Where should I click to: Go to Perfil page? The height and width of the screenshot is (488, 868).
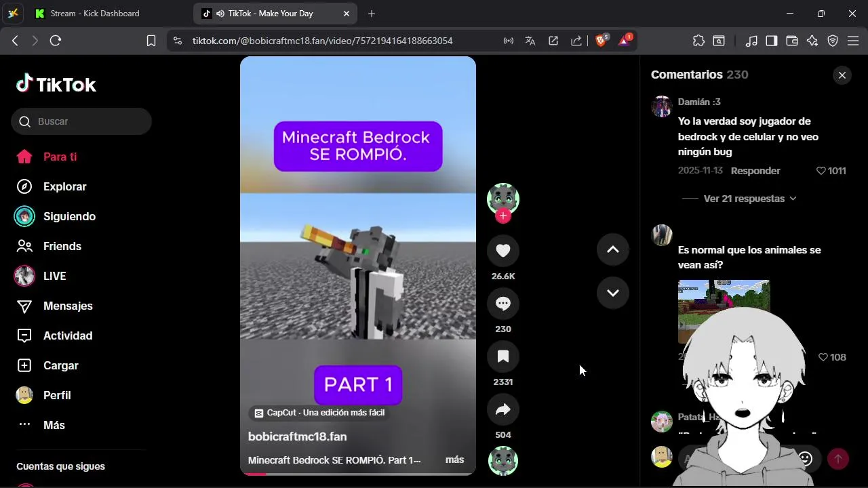pos(44,395)
